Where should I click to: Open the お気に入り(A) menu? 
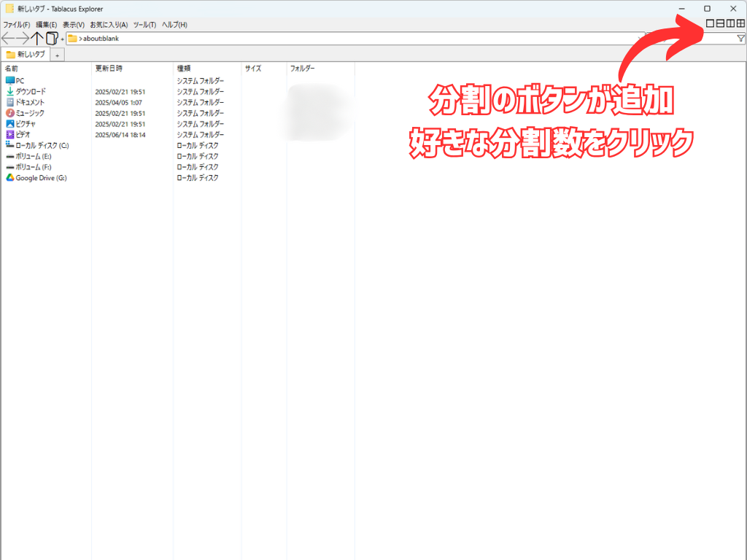click(x=109, y=25)
